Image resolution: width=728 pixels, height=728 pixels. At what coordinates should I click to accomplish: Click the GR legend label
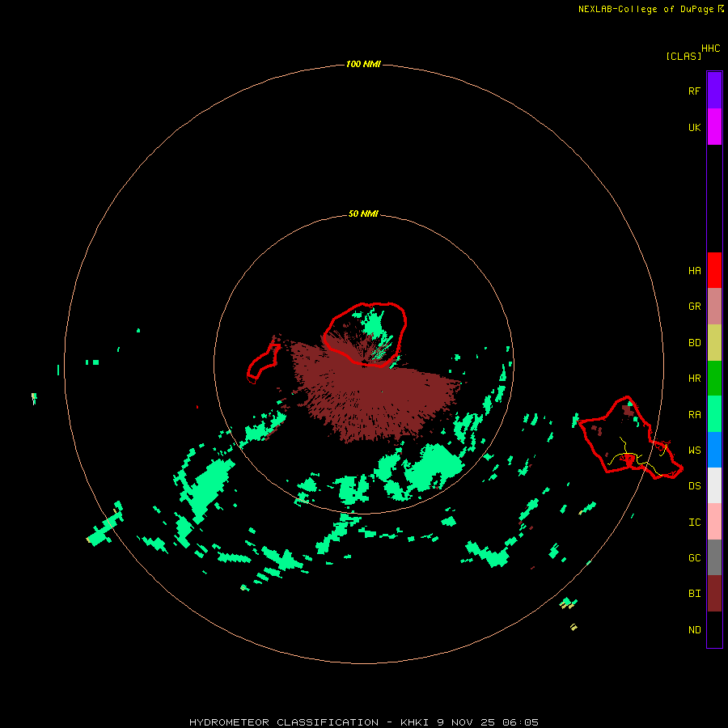(x=694, y=307)
